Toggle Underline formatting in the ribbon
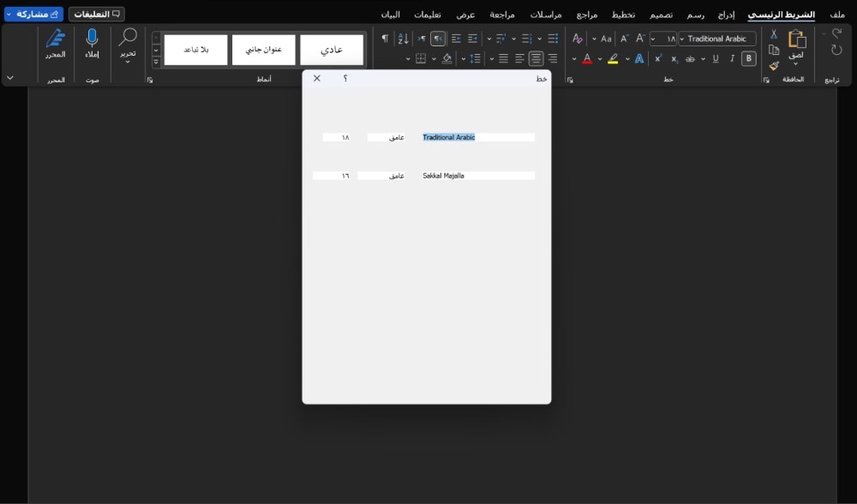857x504 pixels. pos(716,59)
